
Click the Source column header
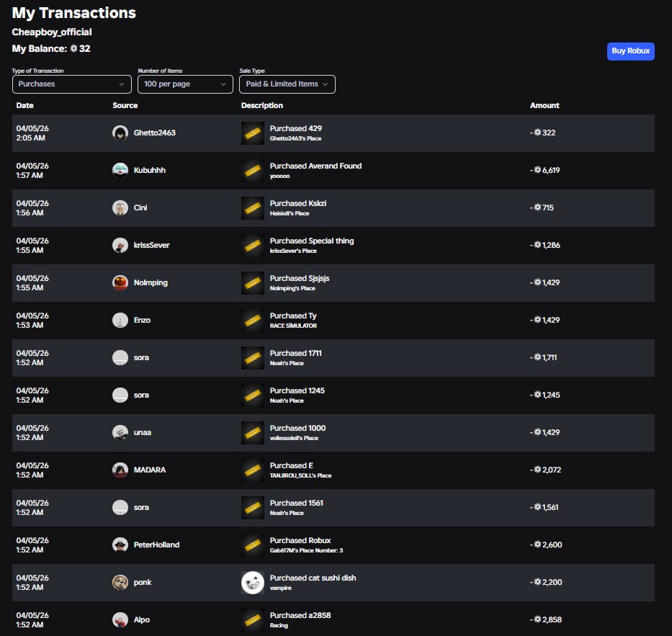point(125,105)
